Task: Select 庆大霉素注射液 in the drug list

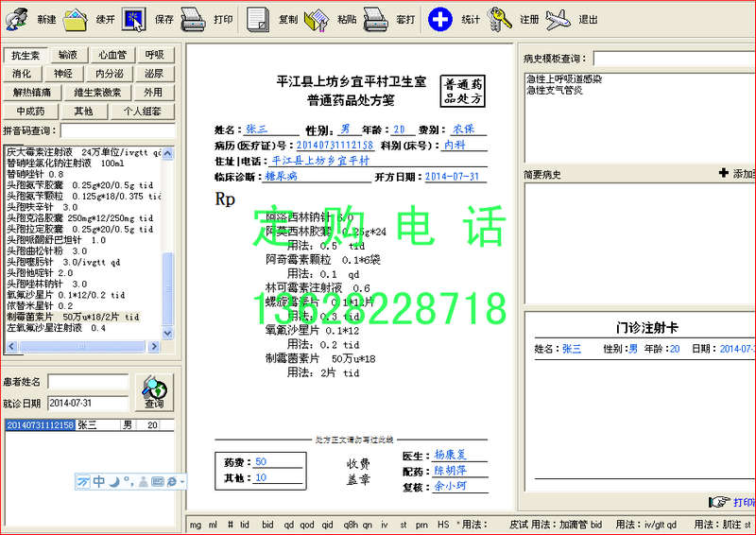Action: click(83, 152)
